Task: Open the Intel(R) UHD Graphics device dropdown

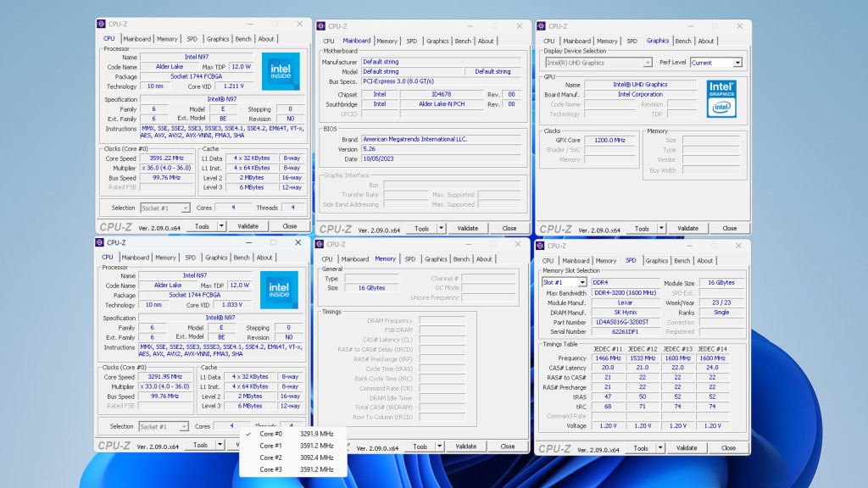Action: [647, 63]
